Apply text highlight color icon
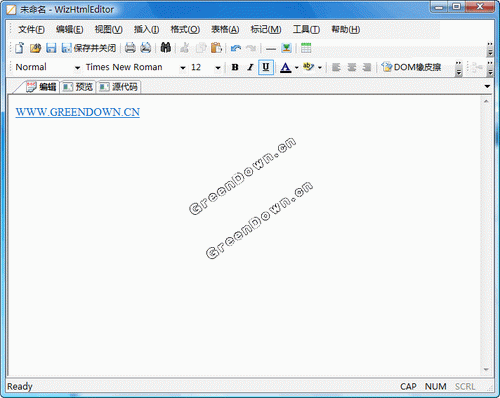The image size is (500, 398). 308,67
